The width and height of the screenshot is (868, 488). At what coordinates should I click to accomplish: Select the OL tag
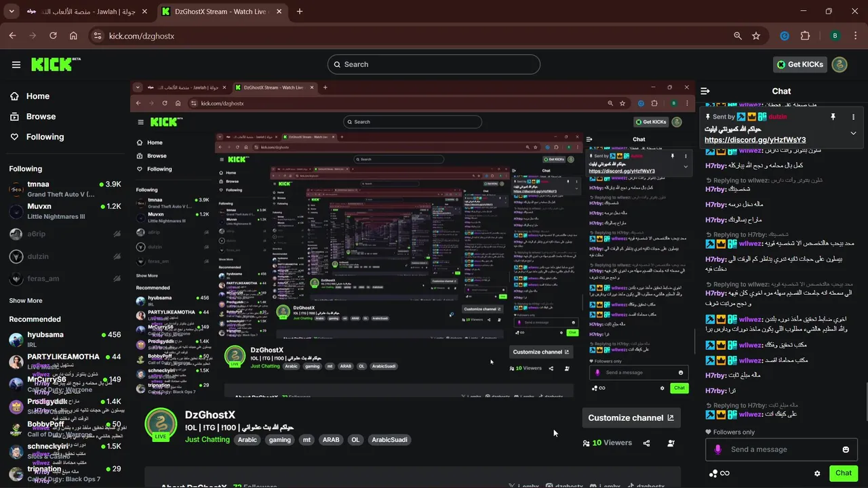tap(355, 440)
